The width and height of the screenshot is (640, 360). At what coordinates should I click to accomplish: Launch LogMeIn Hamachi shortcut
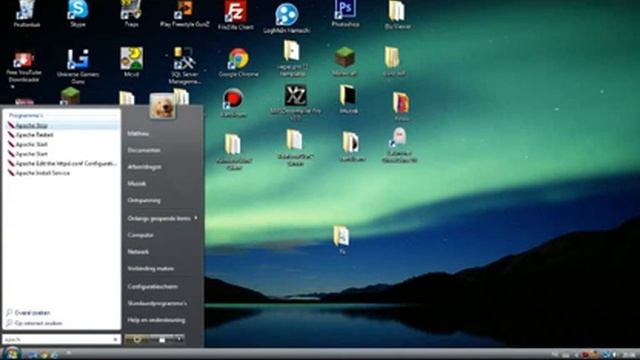[x=287, y=18]
